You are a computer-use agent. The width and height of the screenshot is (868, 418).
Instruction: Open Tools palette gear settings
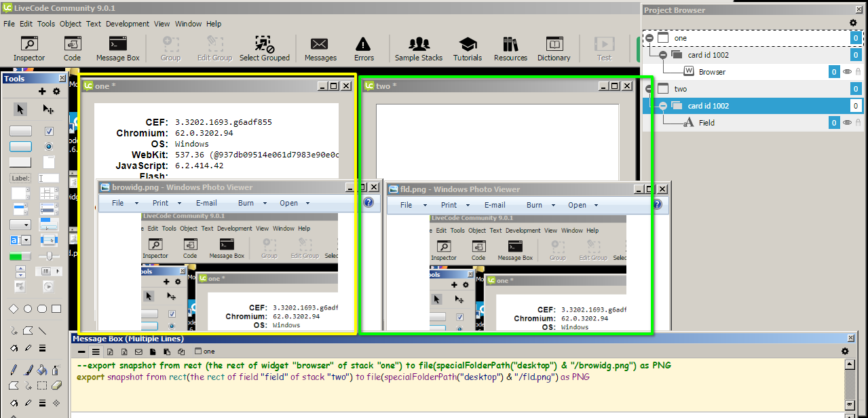point(56,92)
